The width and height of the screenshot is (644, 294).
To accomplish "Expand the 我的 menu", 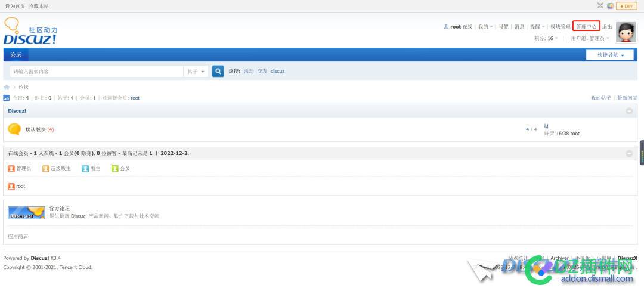I will pos(485,27).
